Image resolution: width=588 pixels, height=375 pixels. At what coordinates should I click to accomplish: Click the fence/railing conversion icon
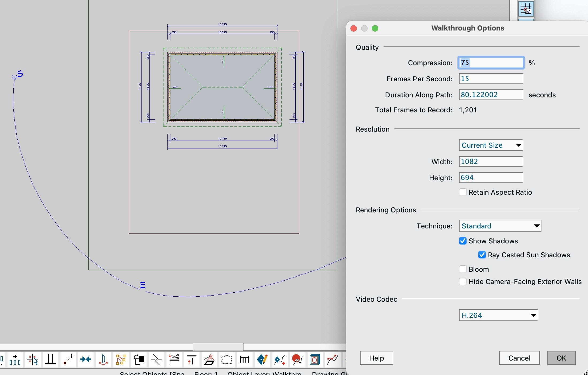pyautogui.click(x=244, y=359)
